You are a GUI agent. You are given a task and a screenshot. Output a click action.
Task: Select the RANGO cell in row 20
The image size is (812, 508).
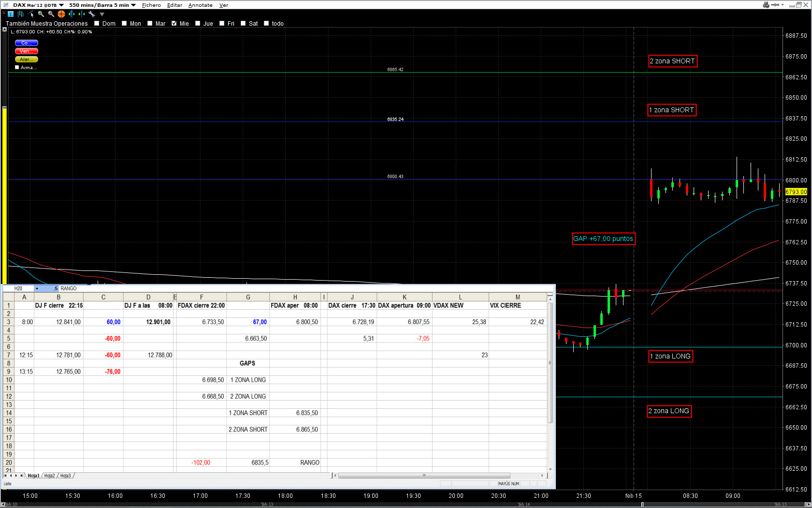click(x=295, y=463)
